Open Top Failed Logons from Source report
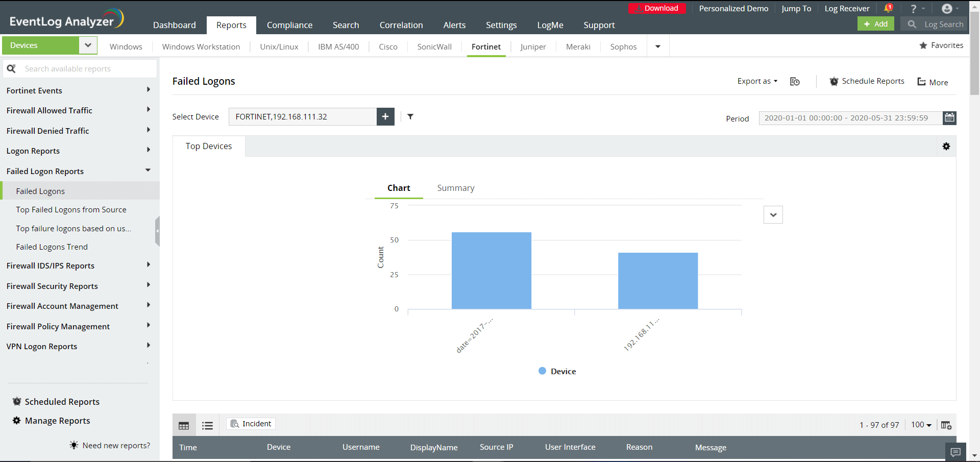The image size is (980, 462). click(71, 210)
